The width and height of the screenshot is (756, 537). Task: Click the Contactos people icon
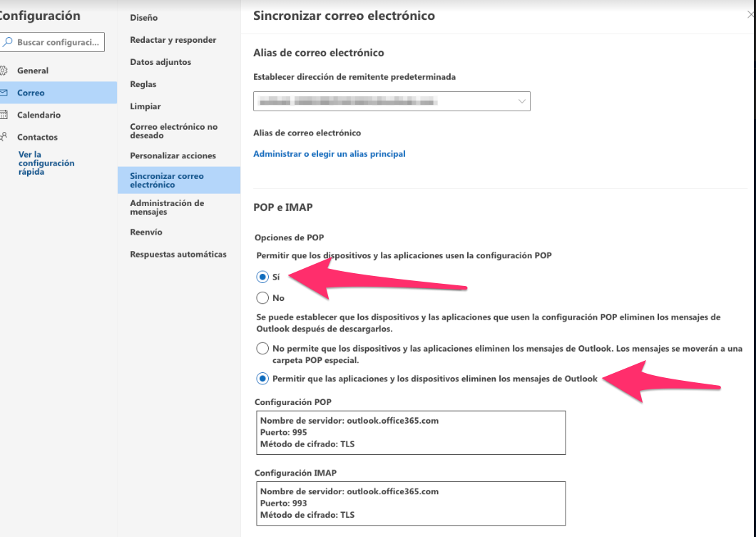pos(4,137)
